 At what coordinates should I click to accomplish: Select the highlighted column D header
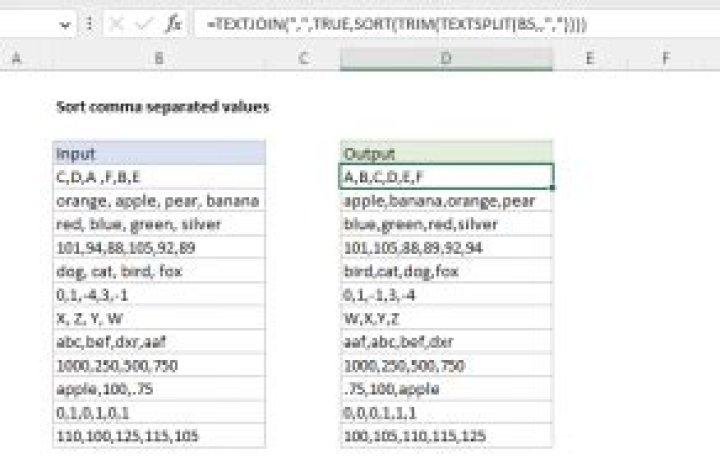click(x=446, y=60)
